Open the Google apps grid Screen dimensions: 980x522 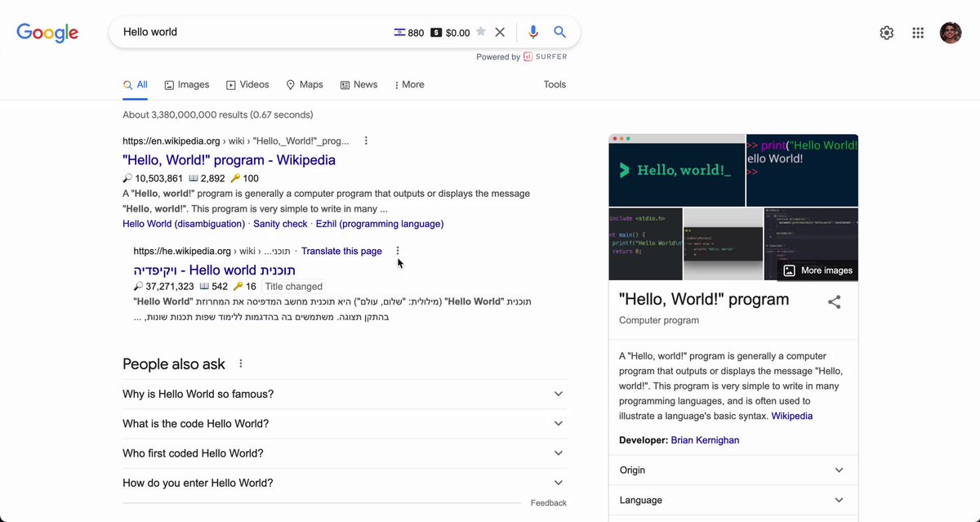918,33
